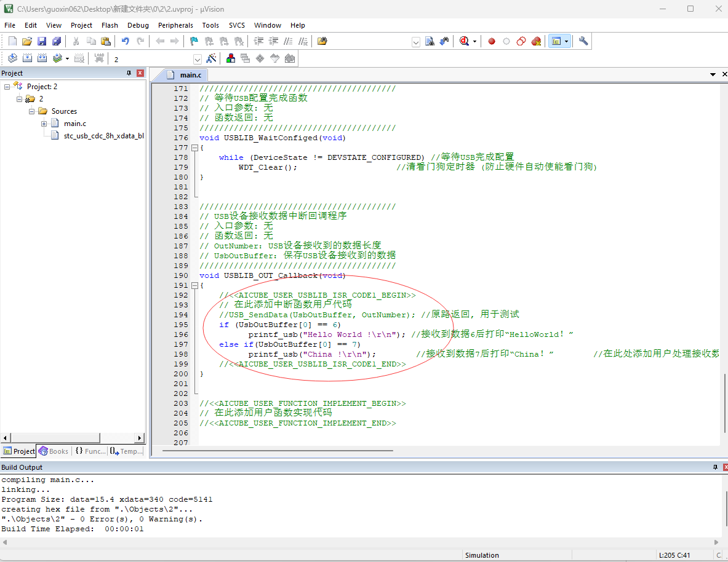Open the Edit menu
This screenshot has width=728, height=562.
point(31,25)
